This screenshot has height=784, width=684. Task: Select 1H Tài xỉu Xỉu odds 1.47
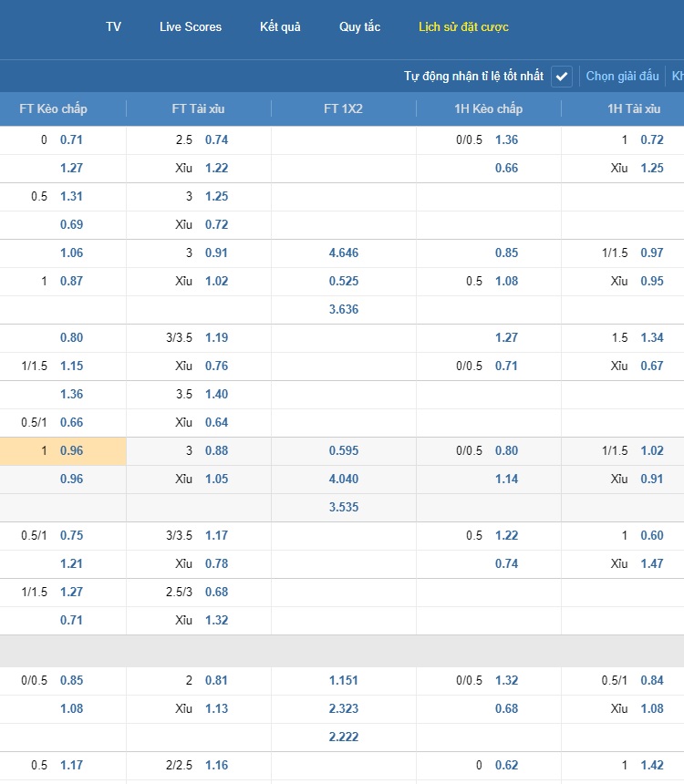[x=651, y=564]
